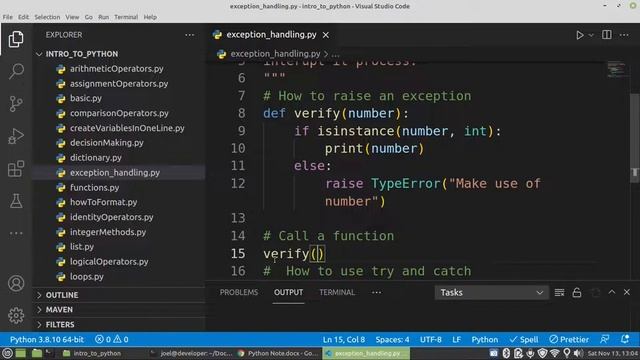
Task: Switch to the Output tab
Action: (289, 293)
